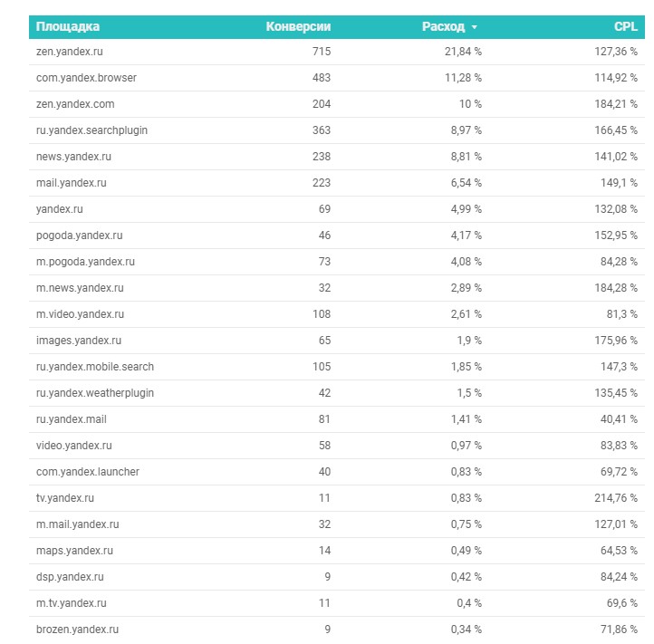The height and width of the screenshot is (644, 654).
Task: Select zen.yandex.com placement row
Action: (x=75, y=104)
